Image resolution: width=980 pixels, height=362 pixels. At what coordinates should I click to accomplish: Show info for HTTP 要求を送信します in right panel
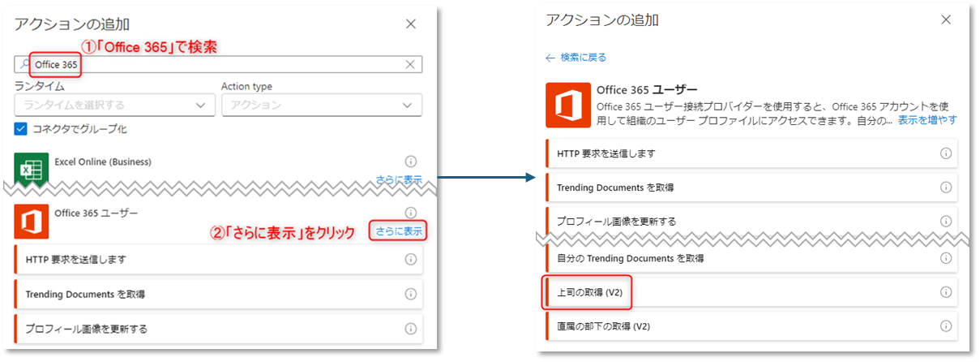point(945,153)
